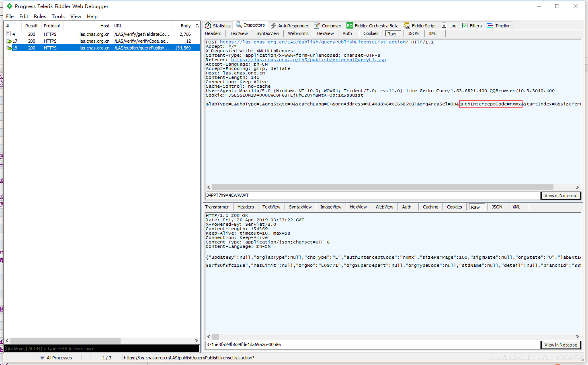The image size is (588, 365).
Task: Click response View in Notepad button
Action: 561,345
